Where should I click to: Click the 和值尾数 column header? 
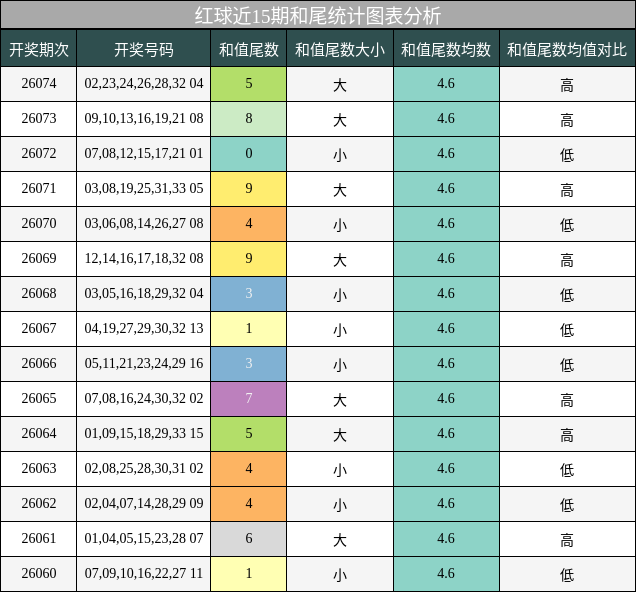(249, 49)
